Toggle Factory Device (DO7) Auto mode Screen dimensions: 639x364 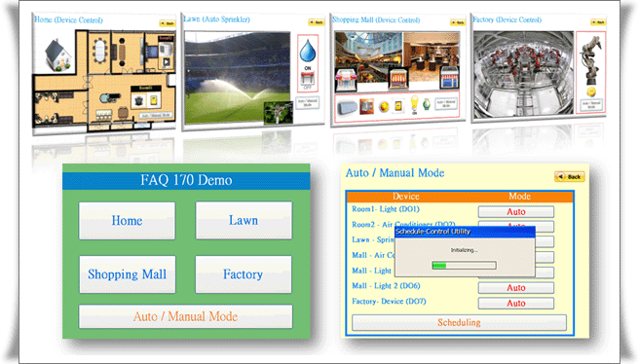click(x=516, y=303)
